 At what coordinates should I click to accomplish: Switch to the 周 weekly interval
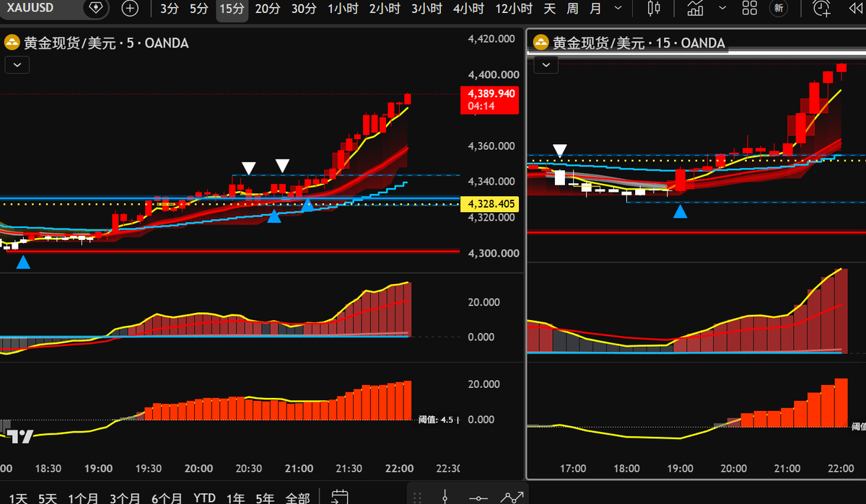click(x=573, y=9)
